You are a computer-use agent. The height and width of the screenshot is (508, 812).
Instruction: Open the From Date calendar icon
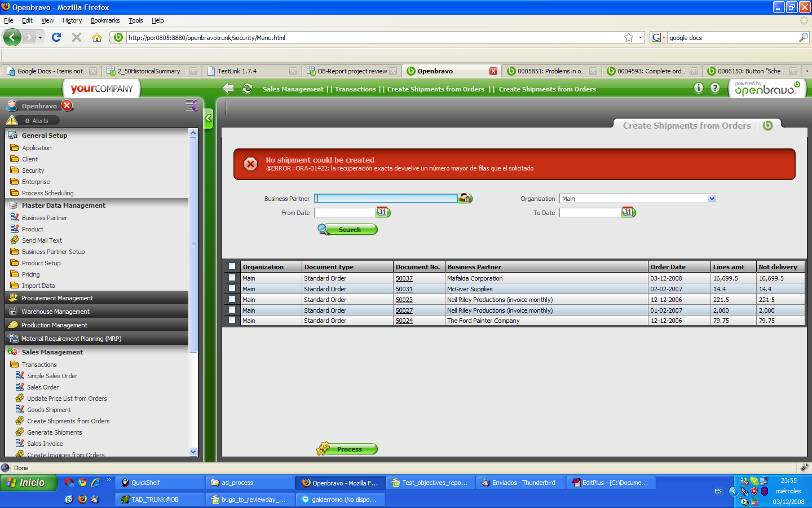click(383, 212)
